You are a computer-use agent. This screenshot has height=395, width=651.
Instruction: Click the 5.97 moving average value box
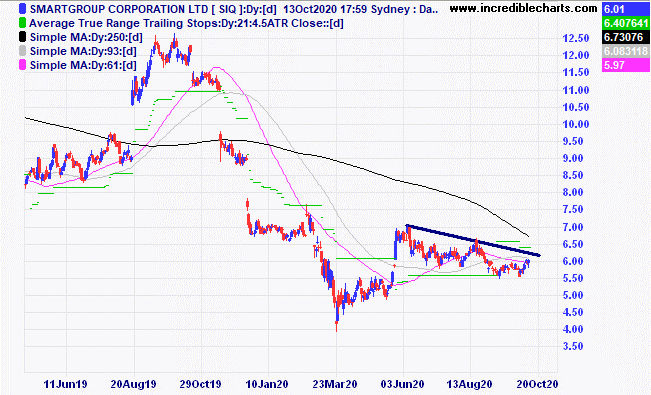pyautogui.click(x=625, y=65)
